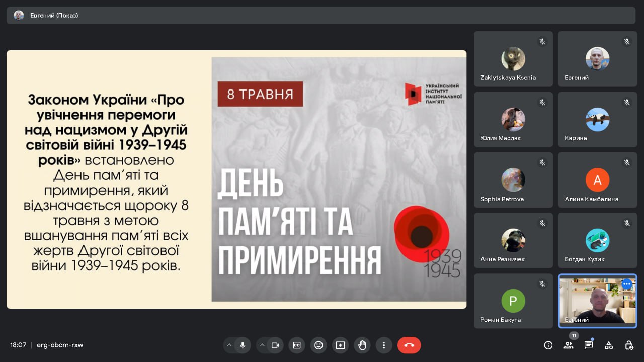Open meeting details info icon
This screenshot has height=362, width=644.
(x=548, y=345)
